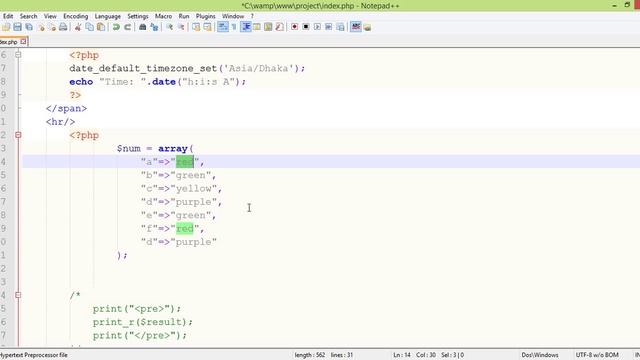Click the </span> closing tag line

[67, 109]
